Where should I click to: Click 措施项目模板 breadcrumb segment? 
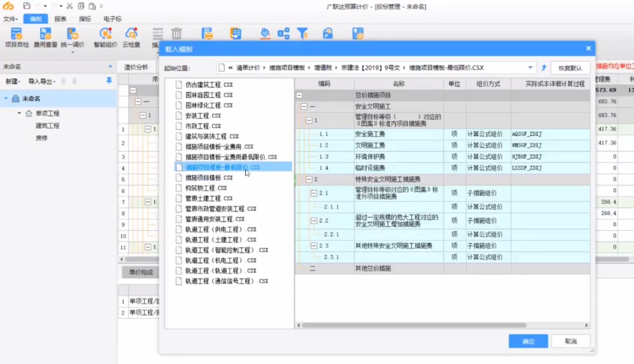point(287,68)
